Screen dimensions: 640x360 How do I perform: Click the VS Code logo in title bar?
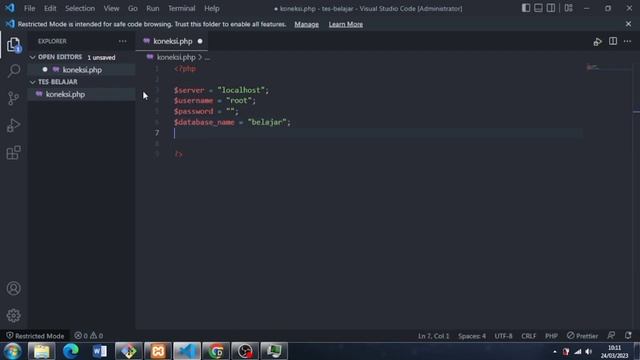[x=10, y=8]
